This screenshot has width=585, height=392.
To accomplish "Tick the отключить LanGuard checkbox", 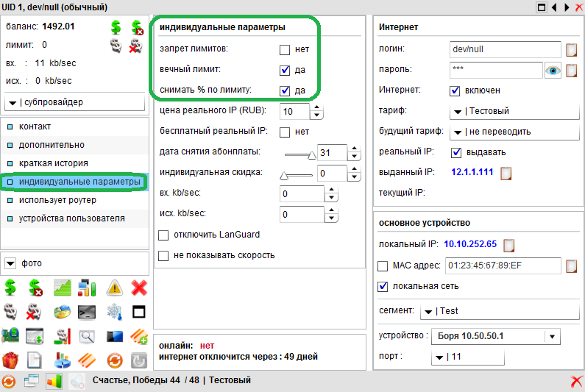I will (x=163, y=235).
